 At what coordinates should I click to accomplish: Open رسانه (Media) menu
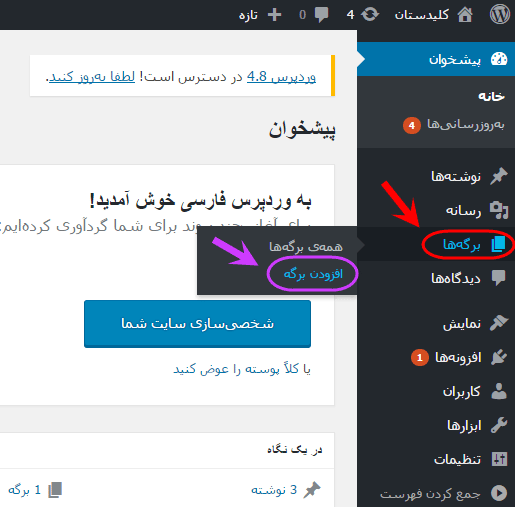coord(463,211)
